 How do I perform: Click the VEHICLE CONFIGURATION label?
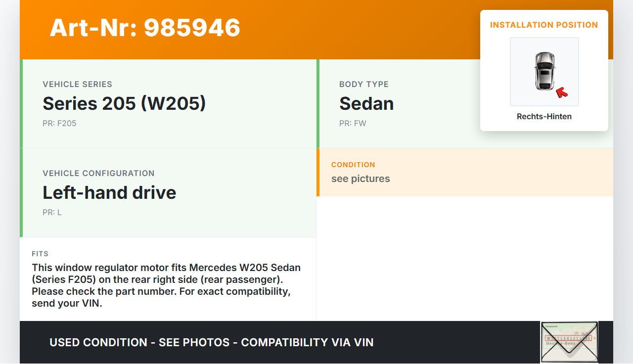[98, 173]
